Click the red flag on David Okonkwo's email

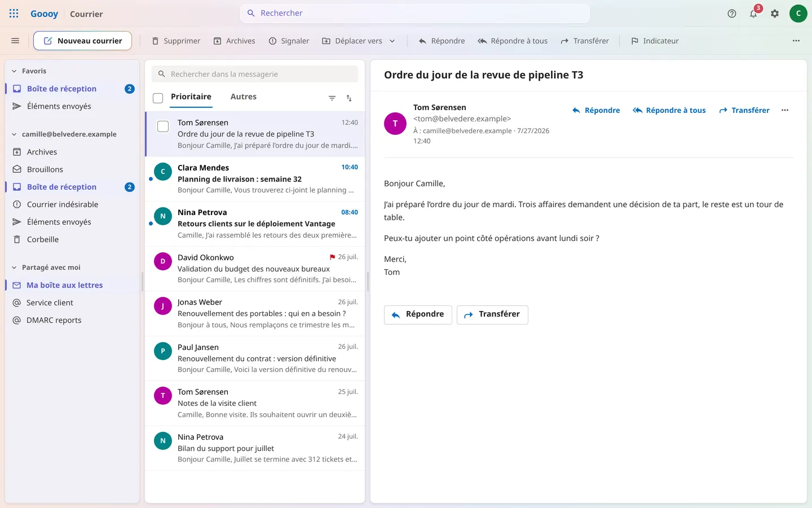click(x=332, y=257)
